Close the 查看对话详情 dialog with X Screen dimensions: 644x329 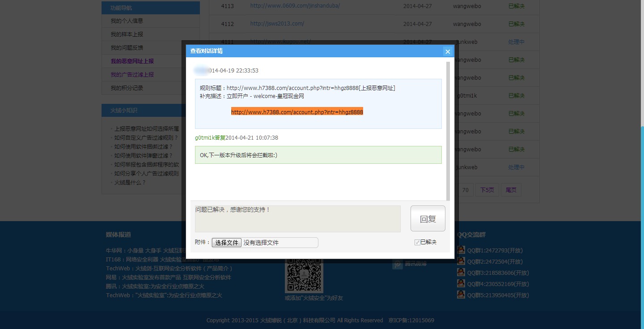coord(447,51)
